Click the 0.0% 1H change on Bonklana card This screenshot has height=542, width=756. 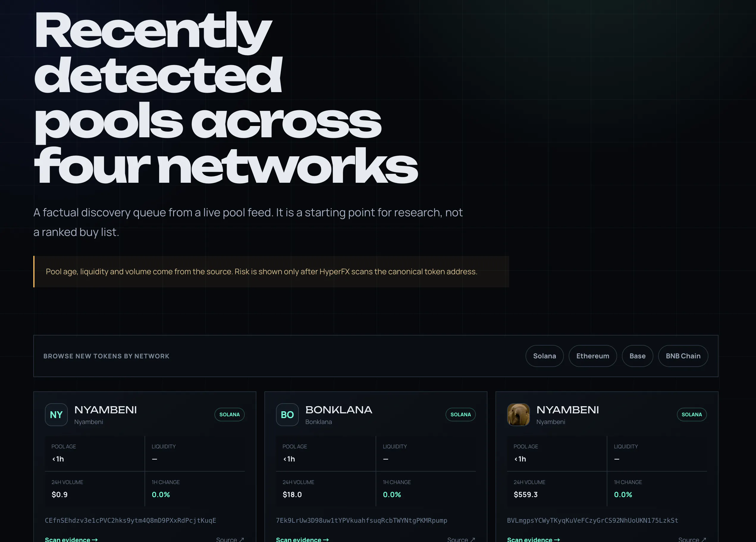coord(392,494)
